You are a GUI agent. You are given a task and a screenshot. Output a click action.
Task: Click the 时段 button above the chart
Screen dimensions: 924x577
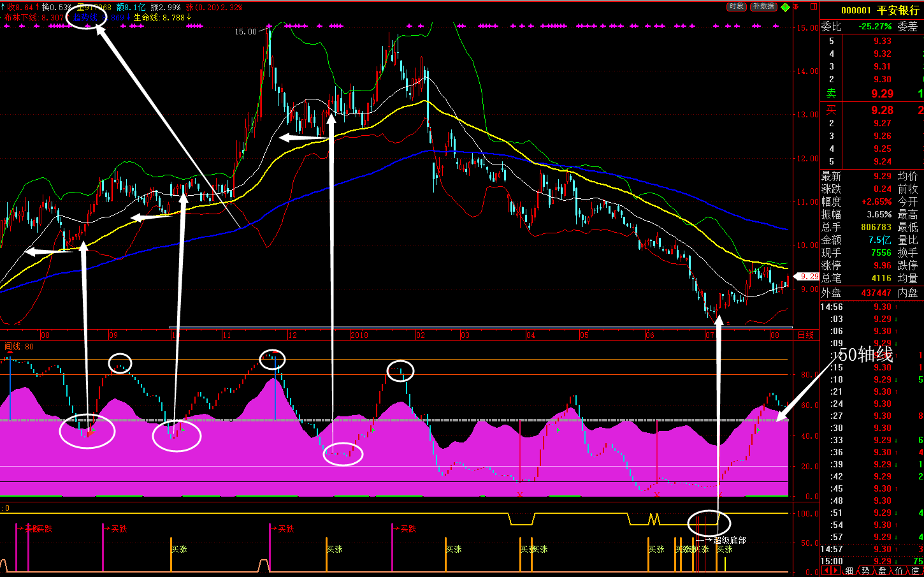pyautogui.click(x=736, y=6)
